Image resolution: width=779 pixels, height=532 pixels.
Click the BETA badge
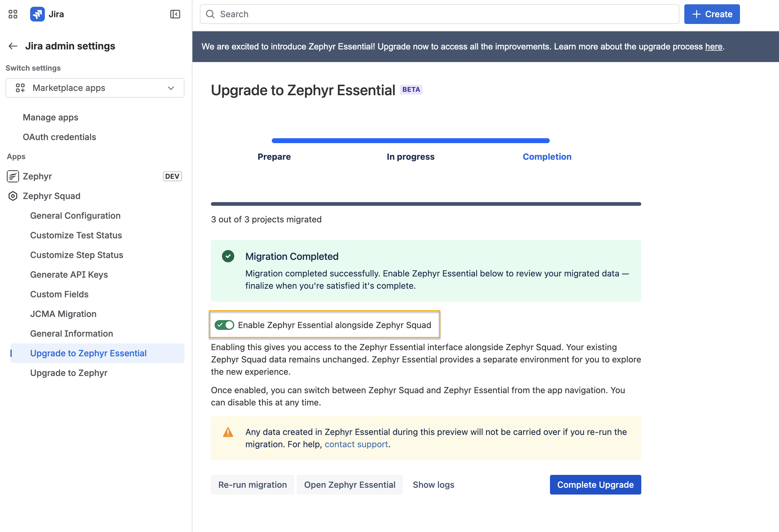pos(411,90)
